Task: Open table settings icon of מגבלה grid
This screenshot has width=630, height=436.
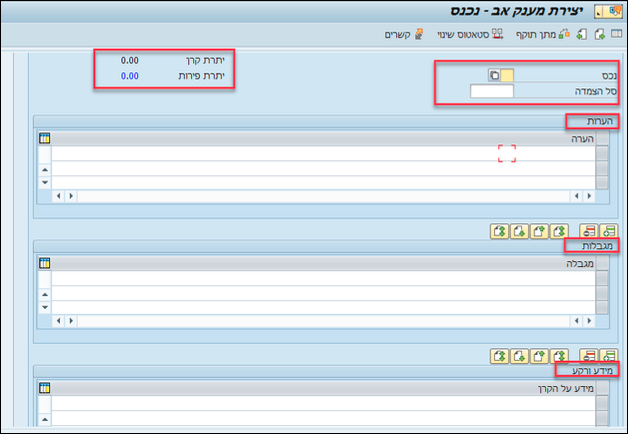Action: pos(45,263)
